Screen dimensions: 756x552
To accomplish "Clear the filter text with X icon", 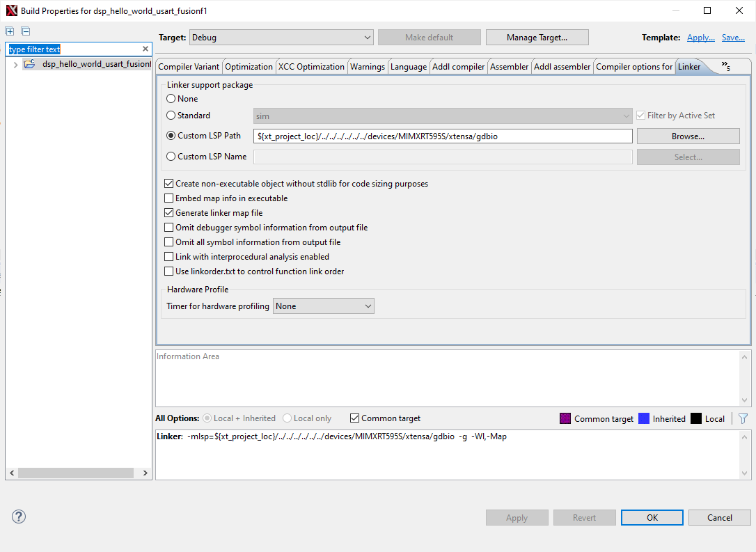I will click(x=145, y=49).
